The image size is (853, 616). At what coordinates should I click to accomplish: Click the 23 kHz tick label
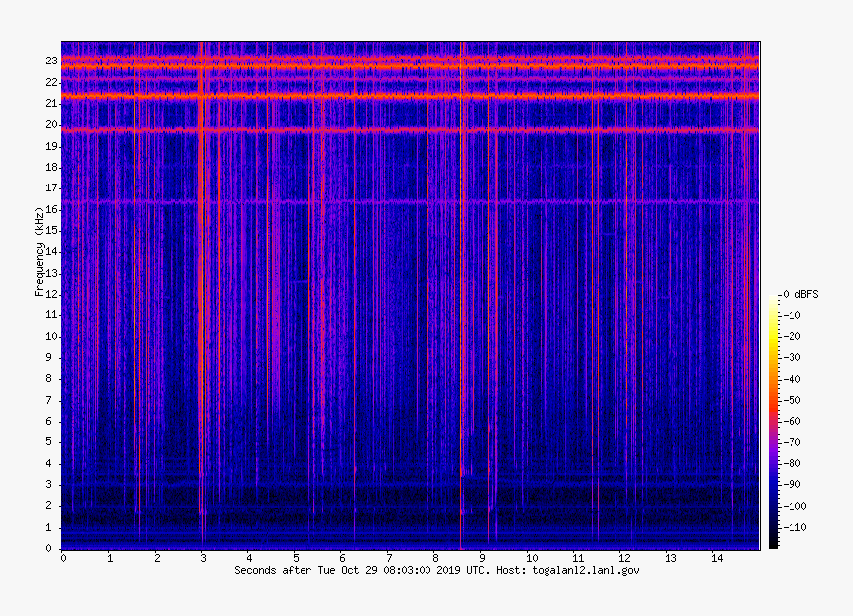point(52,62)
